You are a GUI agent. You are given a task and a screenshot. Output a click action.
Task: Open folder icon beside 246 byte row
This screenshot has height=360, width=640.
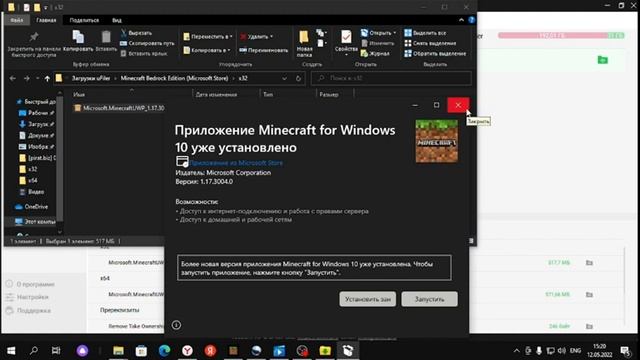pyautogui.click(x=589, y=326)
